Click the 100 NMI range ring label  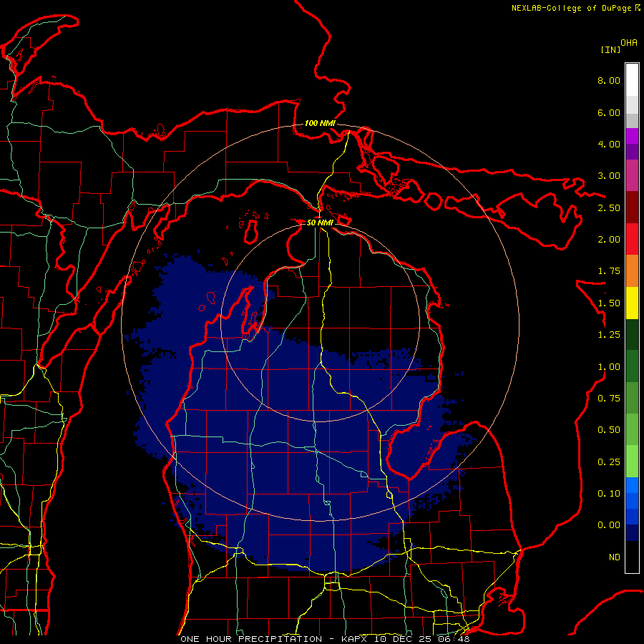point(320,123)
